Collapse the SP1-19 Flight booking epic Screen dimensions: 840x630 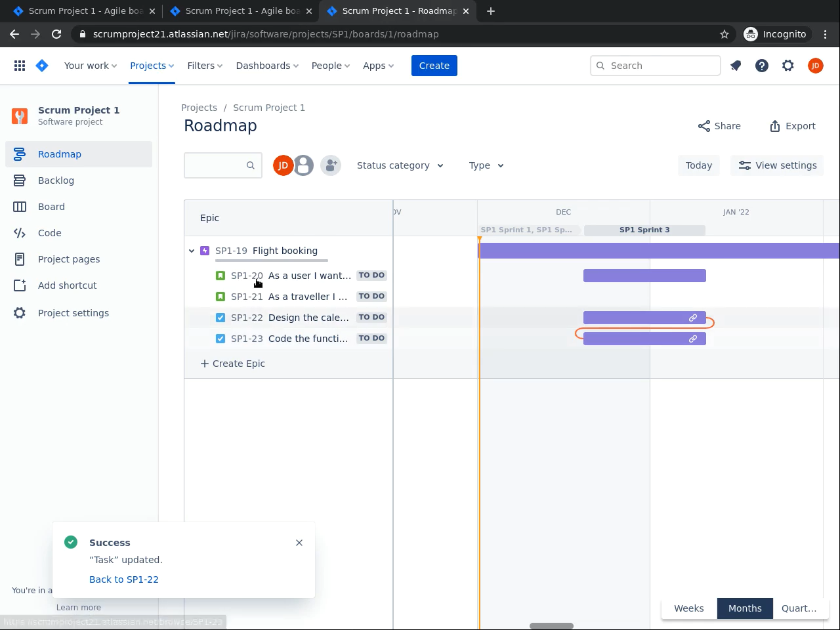click(x=192, y=251)
